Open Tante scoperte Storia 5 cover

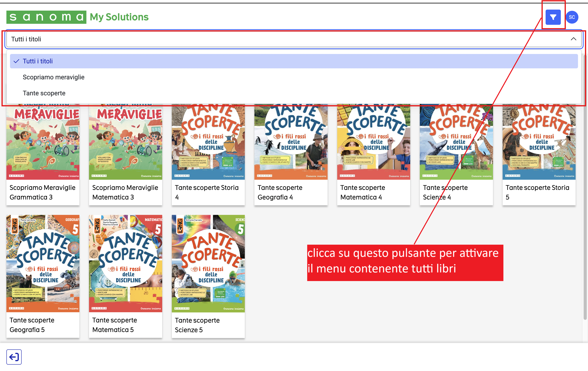click(x=539, y=142)
